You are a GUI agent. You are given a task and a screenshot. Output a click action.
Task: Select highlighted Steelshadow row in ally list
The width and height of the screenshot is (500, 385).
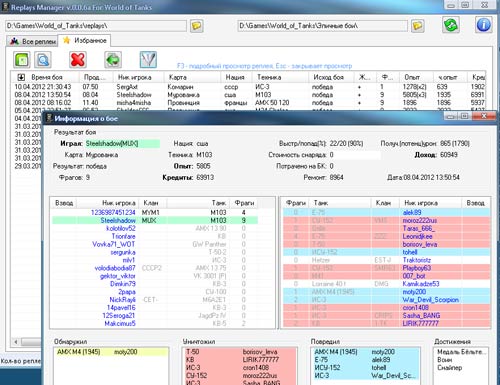point(155,220)
